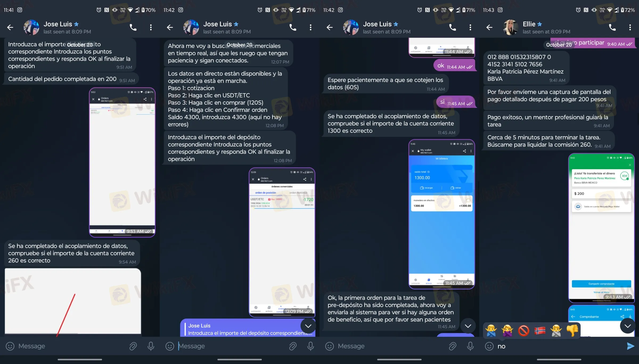
Task: Open the white image with the red line
Action: [73, 301]
